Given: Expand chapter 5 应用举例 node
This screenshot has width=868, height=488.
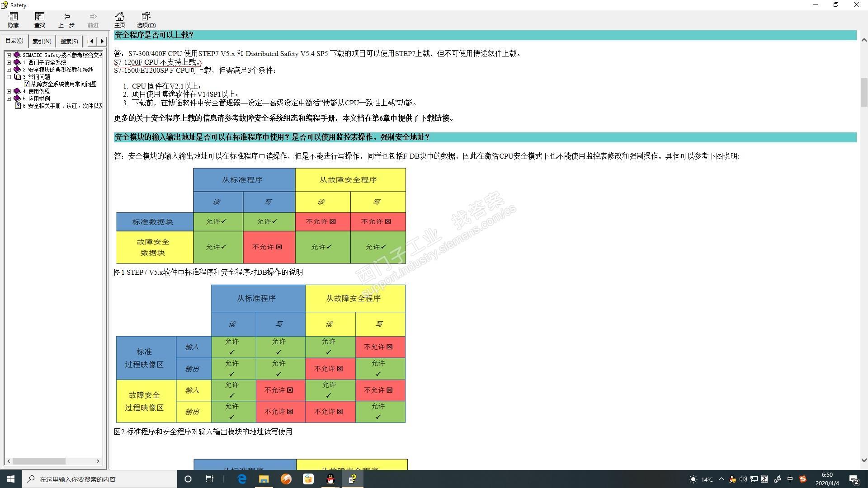Looking at the screenshot, I should point(9,99).
